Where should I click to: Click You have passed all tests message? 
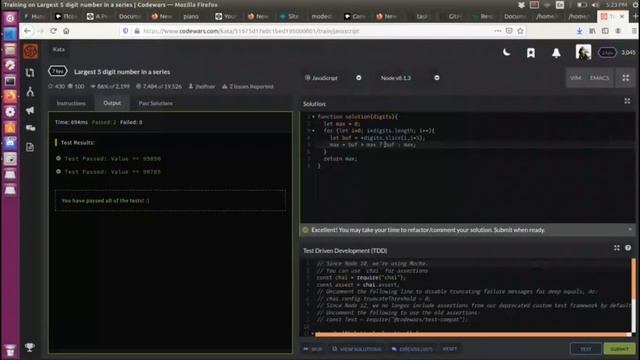[105, 200]
